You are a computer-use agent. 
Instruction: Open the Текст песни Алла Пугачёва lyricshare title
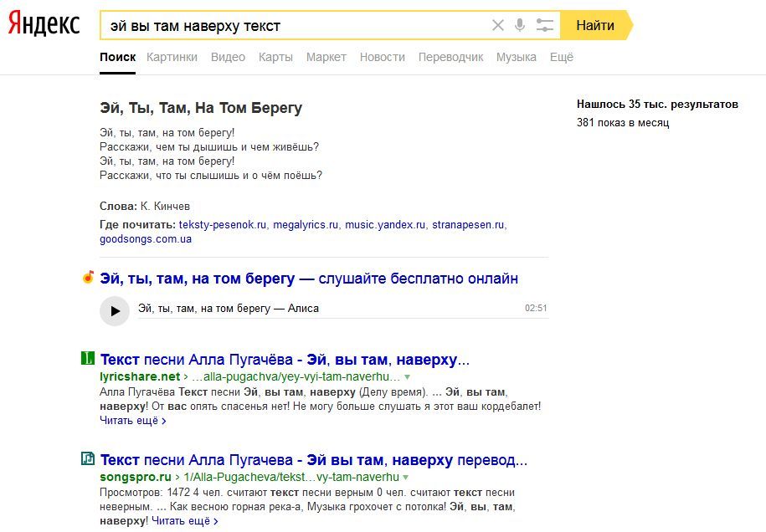click(x=285, y=360)
